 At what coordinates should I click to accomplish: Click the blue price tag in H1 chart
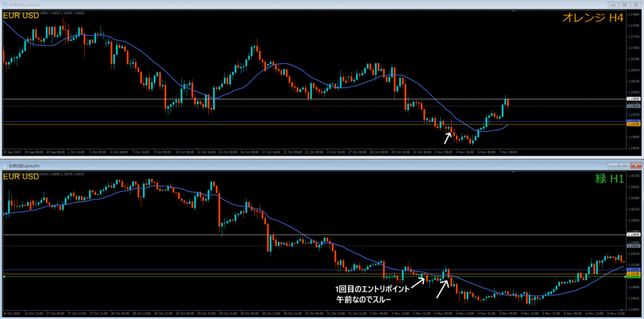click(633, 269)
